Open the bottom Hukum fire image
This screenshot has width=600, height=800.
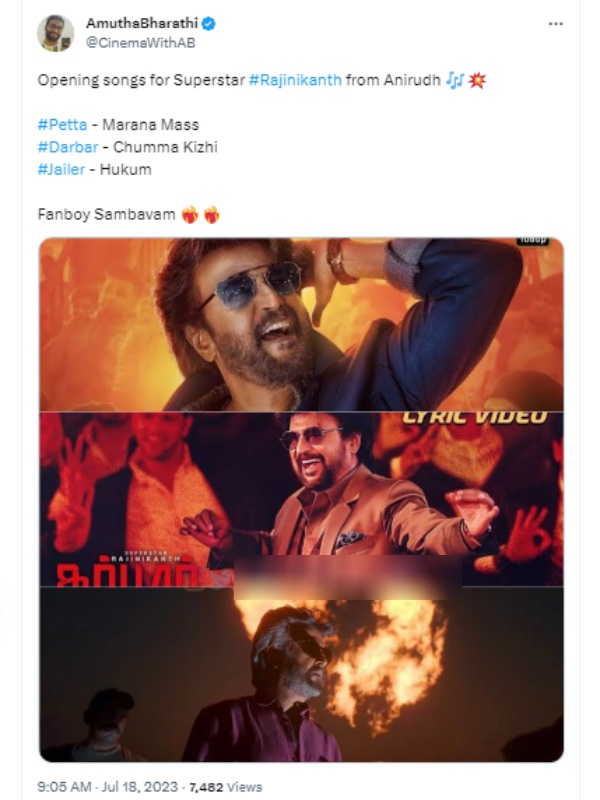300,670
